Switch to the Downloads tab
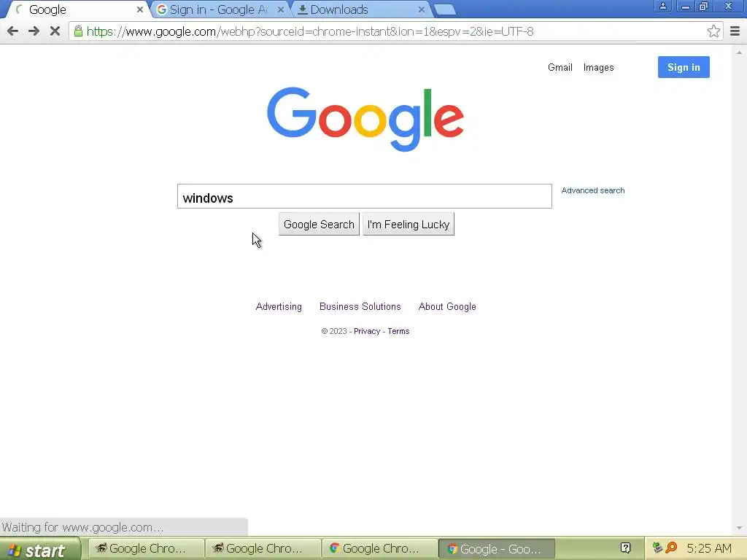The width and height of the screenshot is (747, 560). tap(360, 9)
